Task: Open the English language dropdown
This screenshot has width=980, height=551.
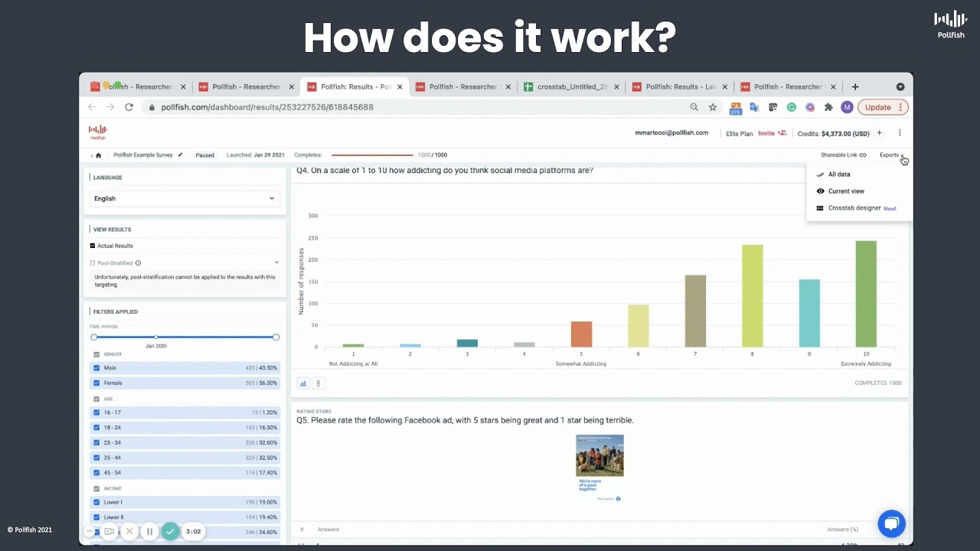Action: [185, 198]
